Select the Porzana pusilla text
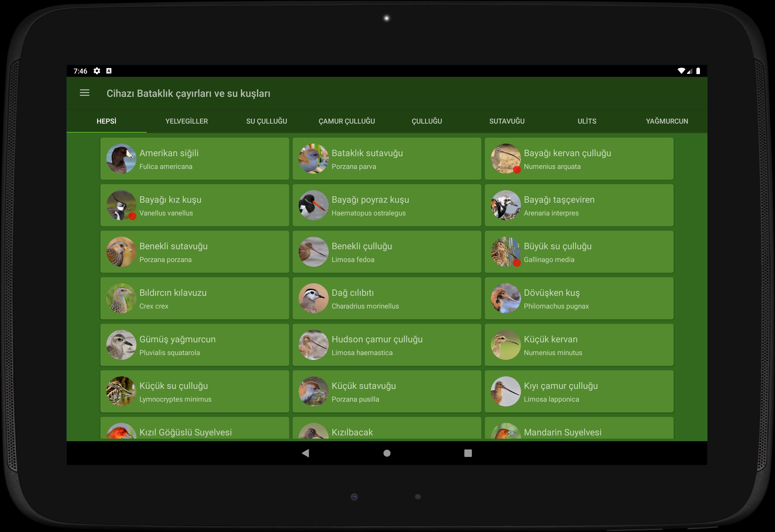 coord(355,399)
